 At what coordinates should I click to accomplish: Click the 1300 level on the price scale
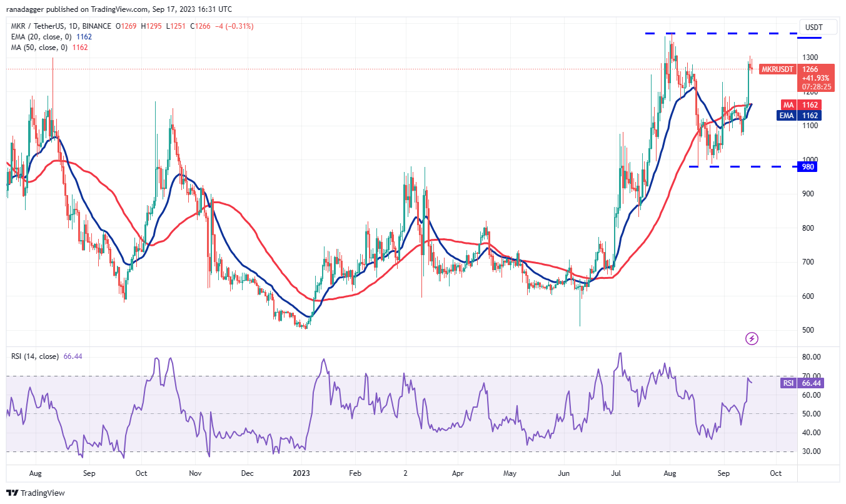[810, 56]
